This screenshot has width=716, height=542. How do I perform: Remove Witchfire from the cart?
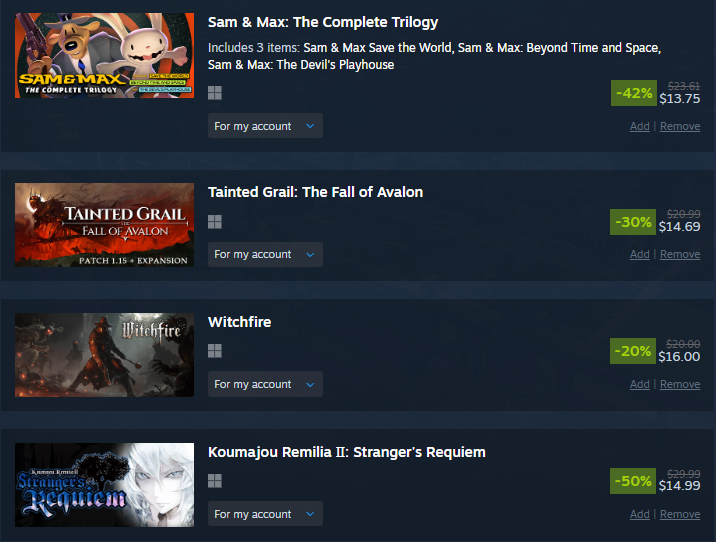680,384
